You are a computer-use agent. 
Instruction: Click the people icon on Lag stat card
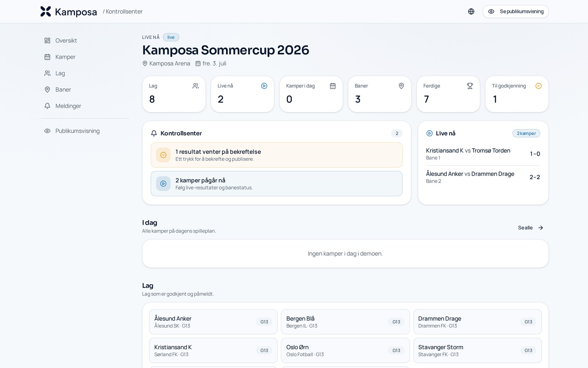(x=196, y=86)
